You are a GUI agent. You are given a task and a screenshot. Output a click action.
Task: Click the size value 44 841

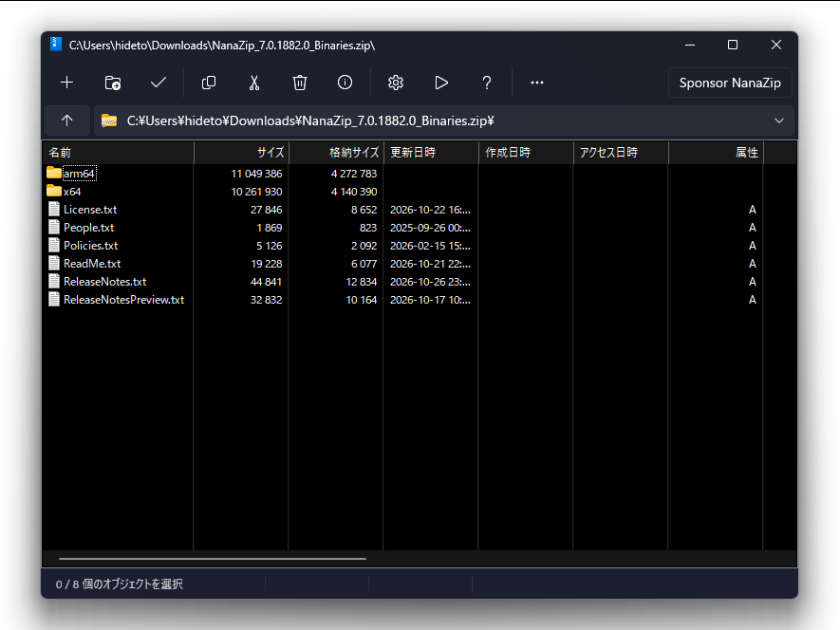point(267,282)
